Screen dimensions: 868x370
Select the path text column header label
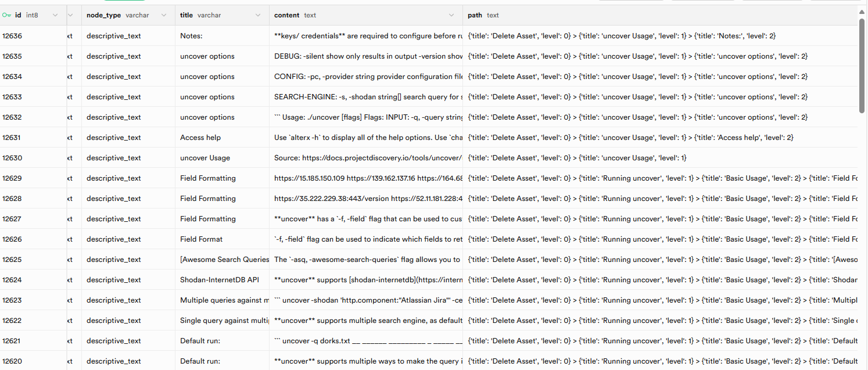[483, 15]
